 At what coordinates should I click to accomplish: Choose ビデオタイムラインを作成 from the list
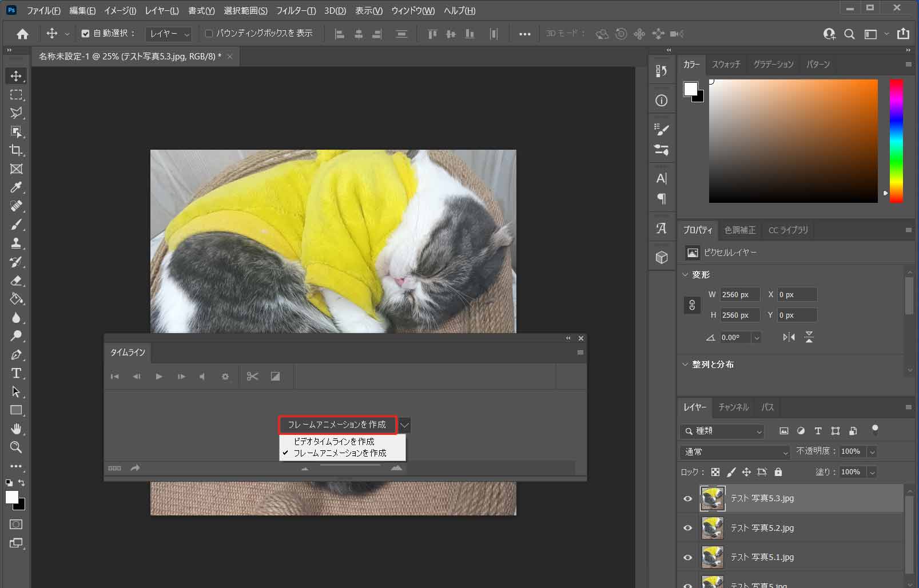click(334, 441)
